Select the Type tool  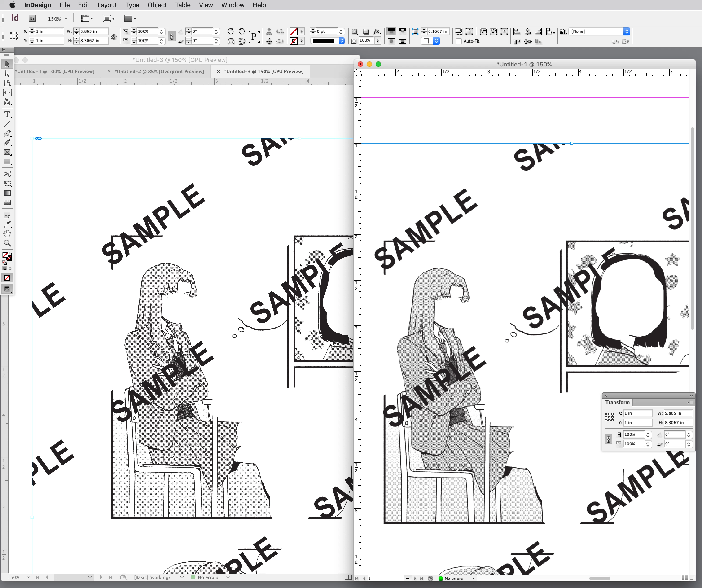(x=7, y=115)
